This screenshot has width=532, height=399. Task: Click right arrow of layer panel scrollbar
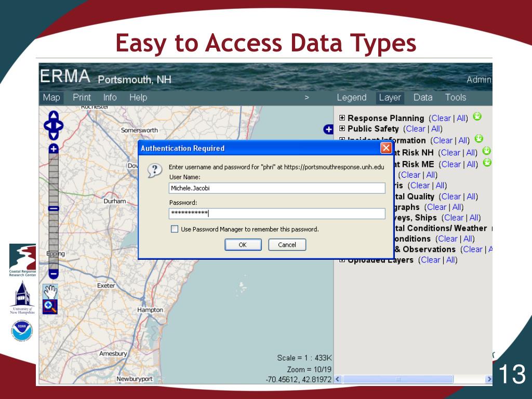tap(489, 379)
